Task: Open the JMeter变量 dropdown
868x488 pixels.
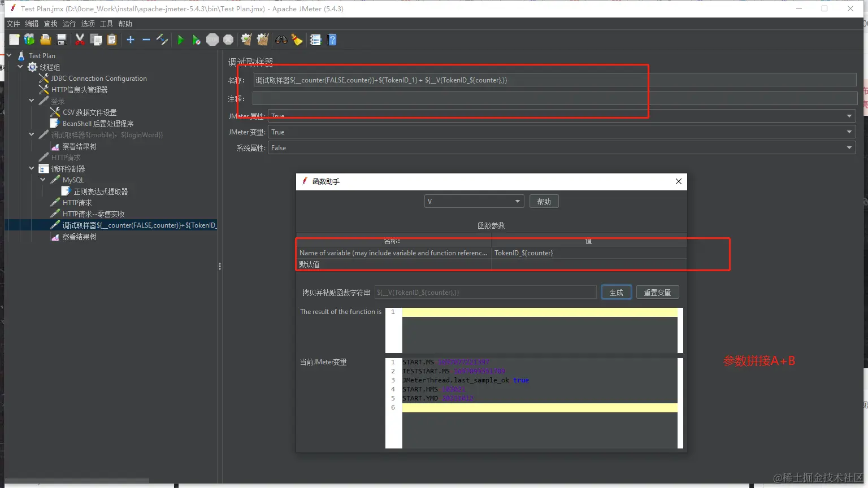Action: tap(562, 132)
